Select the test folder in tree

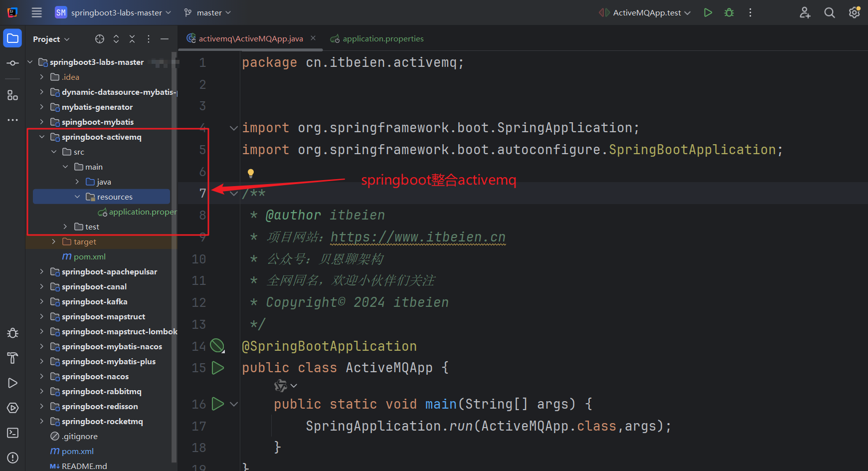[87, 227]
